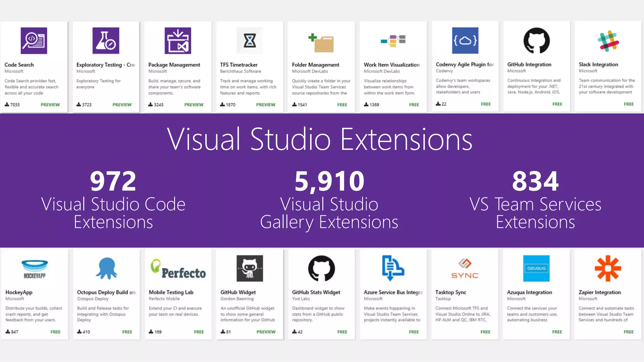The height and width of the screenshot is (362, 644).
Task: Click the Tasktop Sync title text
Action: tap(451, 292)
